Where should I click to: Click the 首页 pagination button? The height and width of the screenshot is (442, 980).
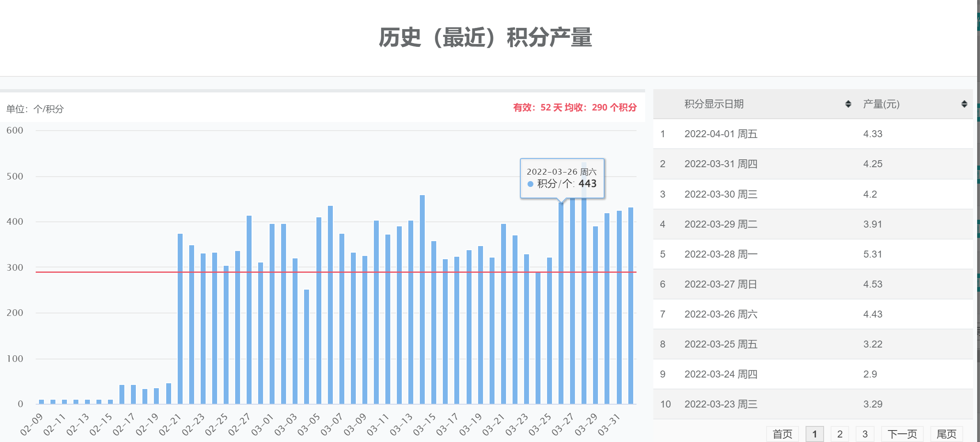782,434
